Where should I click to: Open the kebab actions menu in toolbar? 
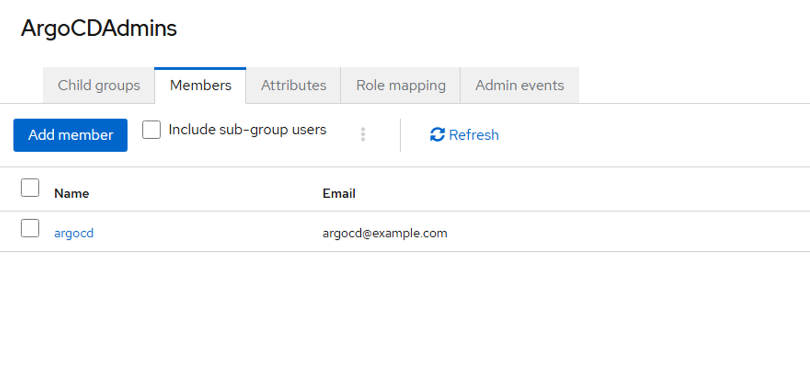[363, 134]
